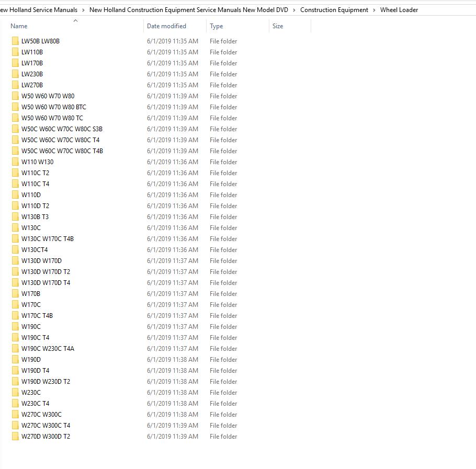
Task: Select the W50C W60C W70C W80C T4 folder name
Action: click(60, 140)
